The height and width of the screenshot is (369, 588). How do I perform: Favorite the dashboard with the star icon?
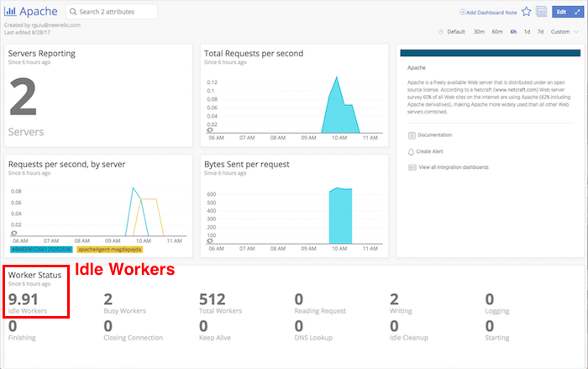(527, 12)
